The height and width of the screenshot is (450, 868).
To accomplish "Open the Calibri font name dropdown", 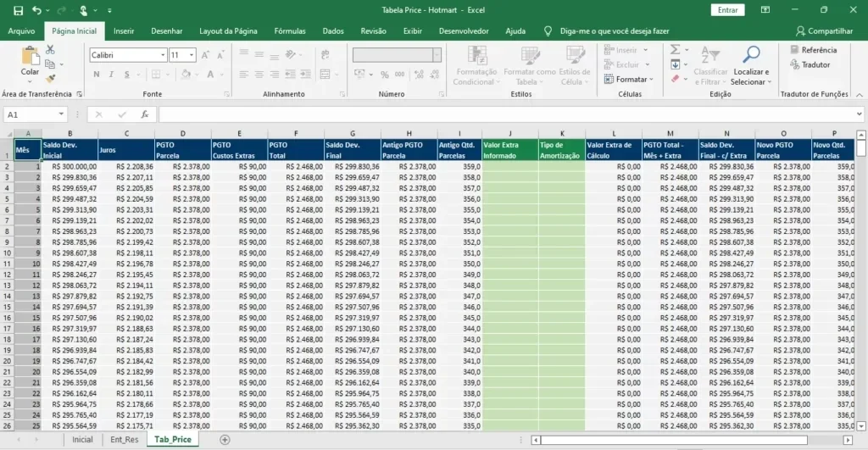I will click(x=163, y=55).
